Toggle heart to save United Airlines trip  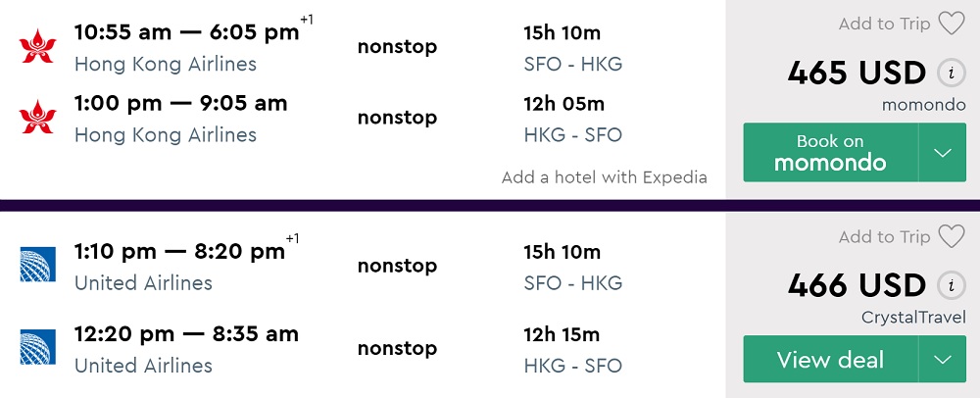click(952, 236)
